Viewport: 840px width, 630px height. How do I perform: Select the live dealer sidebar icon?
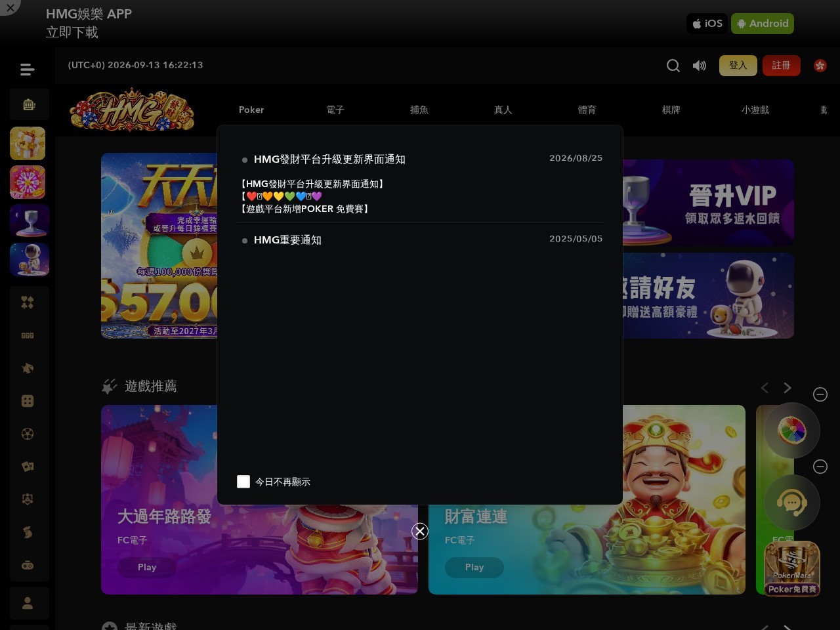click(x=28, y=499)
